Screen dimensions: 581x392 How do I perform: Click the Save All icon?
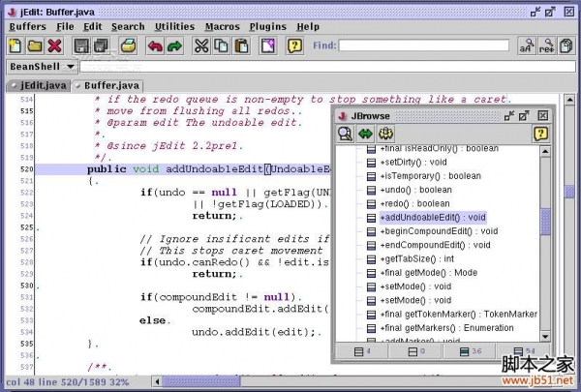coord(101,45)
